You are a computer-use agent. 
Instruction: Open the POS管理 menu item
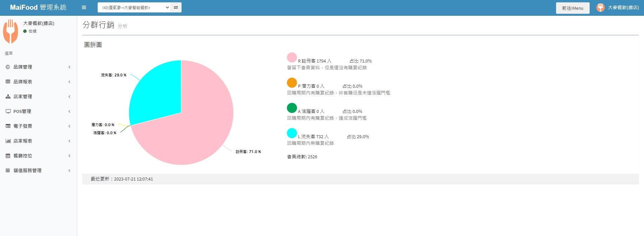[22, 111]
